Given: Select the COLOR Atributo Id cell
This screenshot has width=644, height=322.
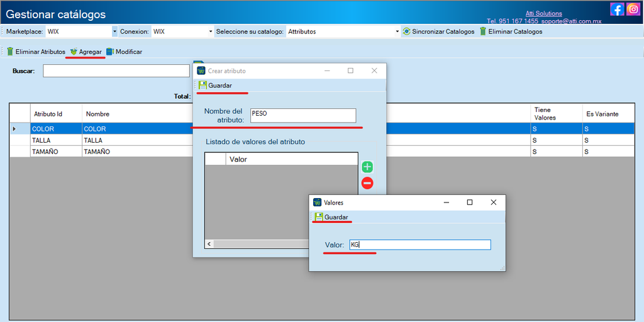Looking at the screenshot, I should [x=56, y=128].
